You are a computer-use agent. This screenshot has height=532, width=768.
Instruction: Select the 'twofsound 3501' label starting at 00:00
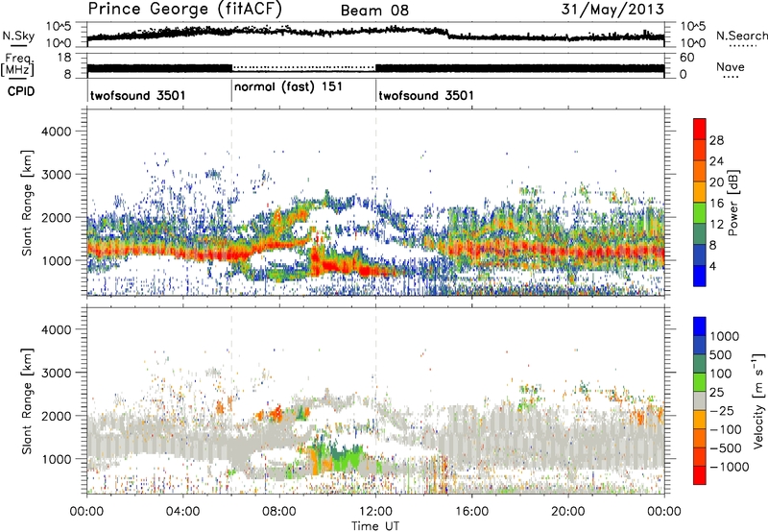[x=137, y=95]
